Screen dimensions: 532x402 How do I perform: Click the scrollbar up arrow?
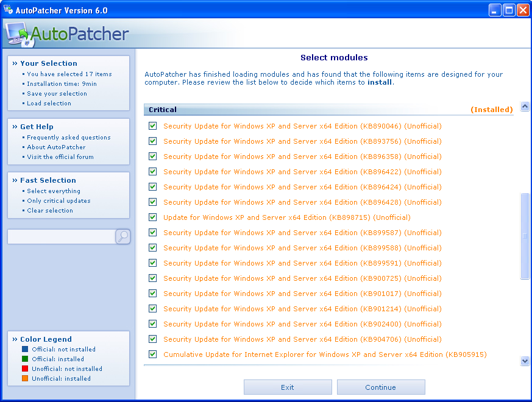click(525, 106)
